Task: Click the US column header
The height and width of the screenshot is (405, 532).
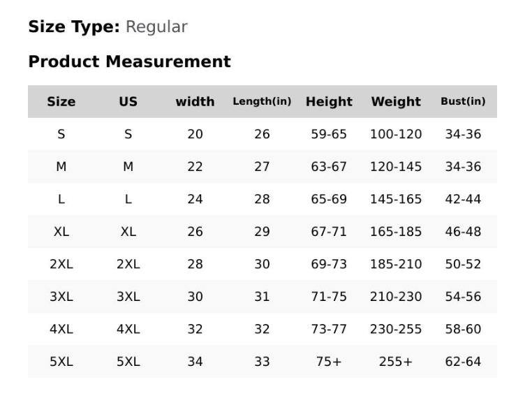Action: click(x=128, y=101)
